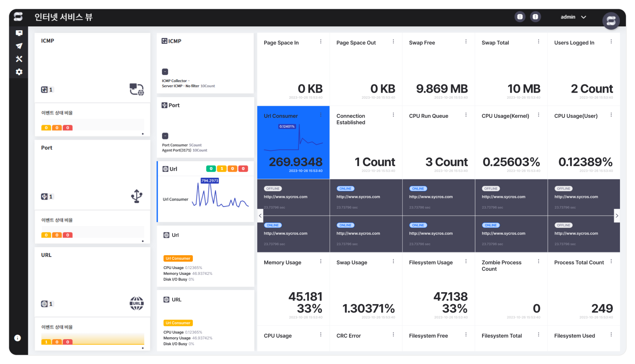The image size is (635, 364).
Task: Open the paper plane sidebar icon
Action: tap(19, 46)
